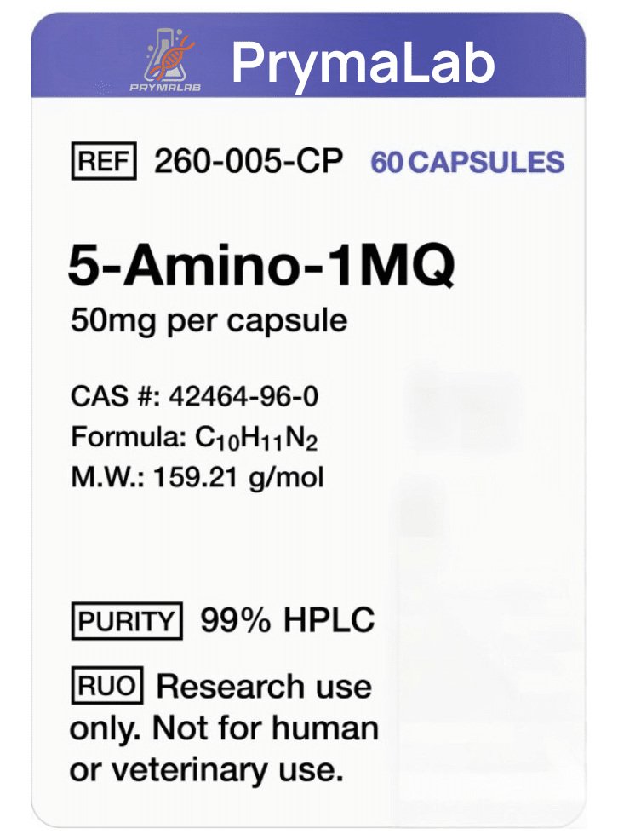Select the molecular weight 159.21 g/mol

tap(238, 477)
